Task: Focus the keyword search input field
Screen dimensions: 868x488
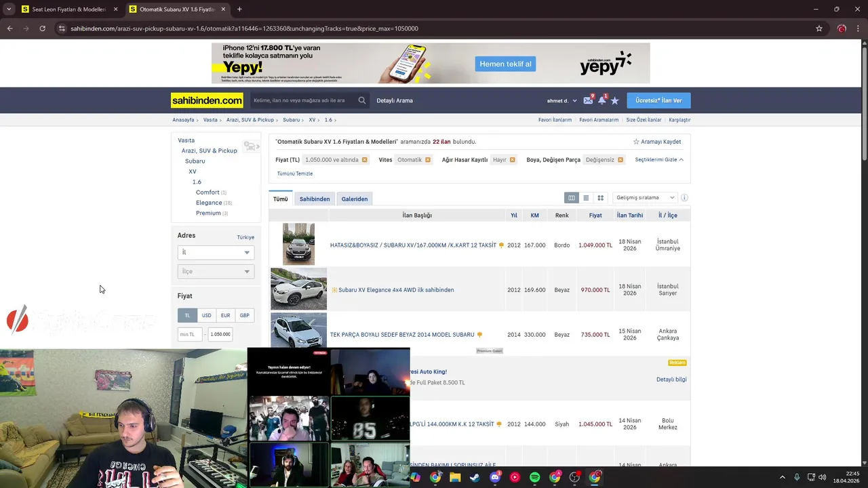Action: pyautogui.click(x=303, y=100)
